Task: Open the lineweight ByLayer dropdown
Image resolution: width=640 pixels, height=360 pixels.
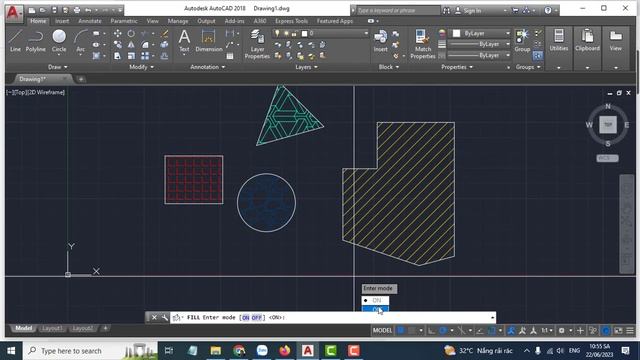Action: (479, 44)
